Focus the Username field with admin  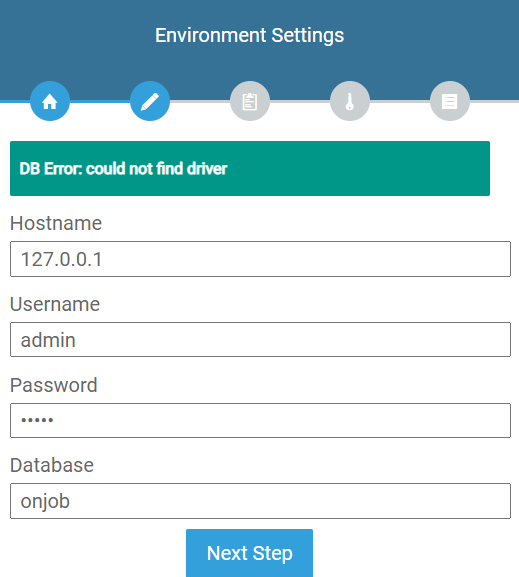(260, 340)
